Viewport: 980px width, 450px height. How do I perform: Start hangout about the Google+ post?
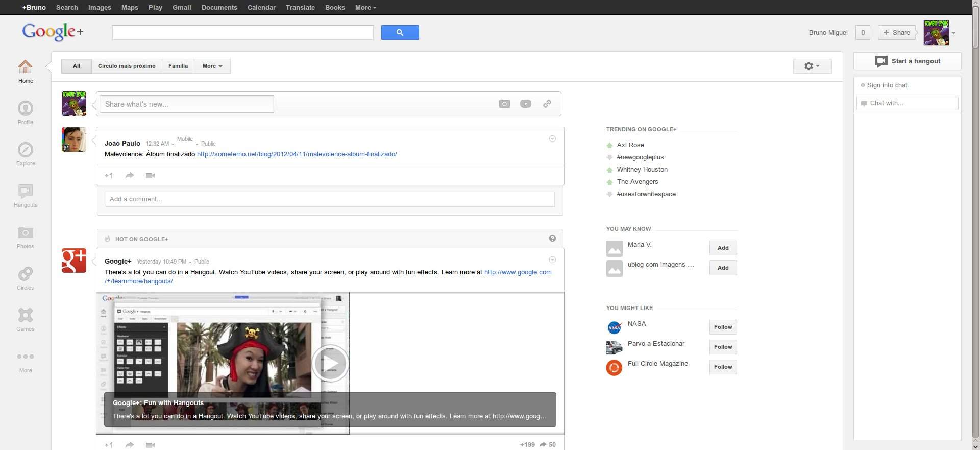pyautogui.click(x=151, y=445)
